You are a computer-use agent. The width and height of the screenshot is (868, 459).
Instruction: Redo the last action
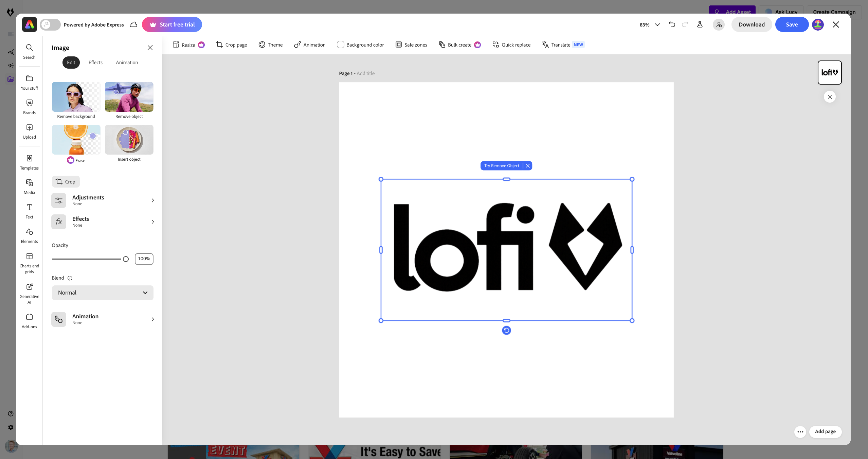[x=685, y=24]
